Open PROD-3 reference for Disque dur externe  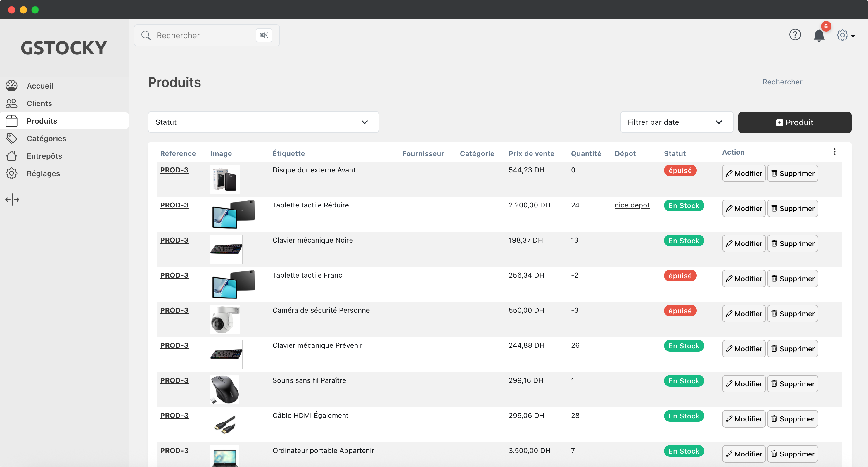click(174, 170)
